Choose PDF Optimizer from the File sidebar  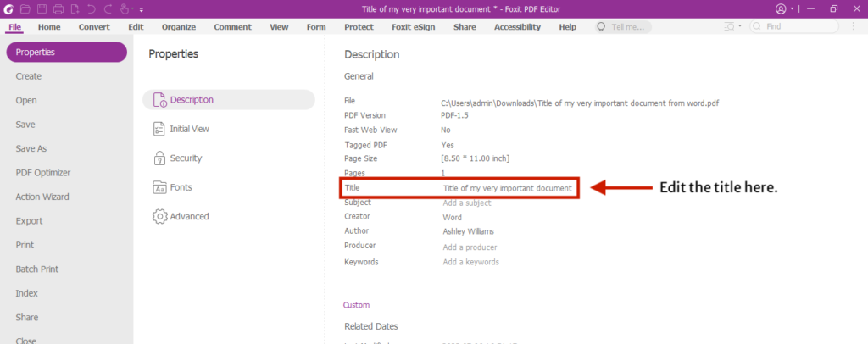[x=42, y=172]
